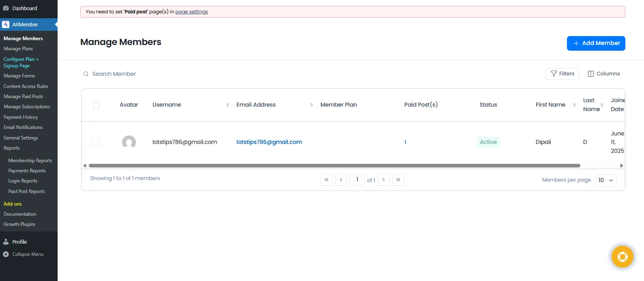
Task: Open Login Reports
Action: (x=23, y=181)
